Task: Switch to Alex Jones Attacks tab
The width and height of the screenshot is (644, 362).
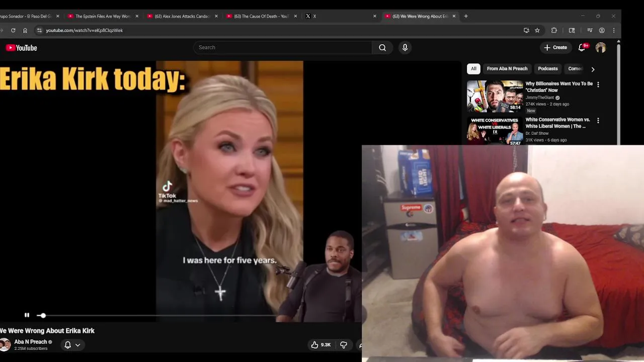Action: pos(182,16)
